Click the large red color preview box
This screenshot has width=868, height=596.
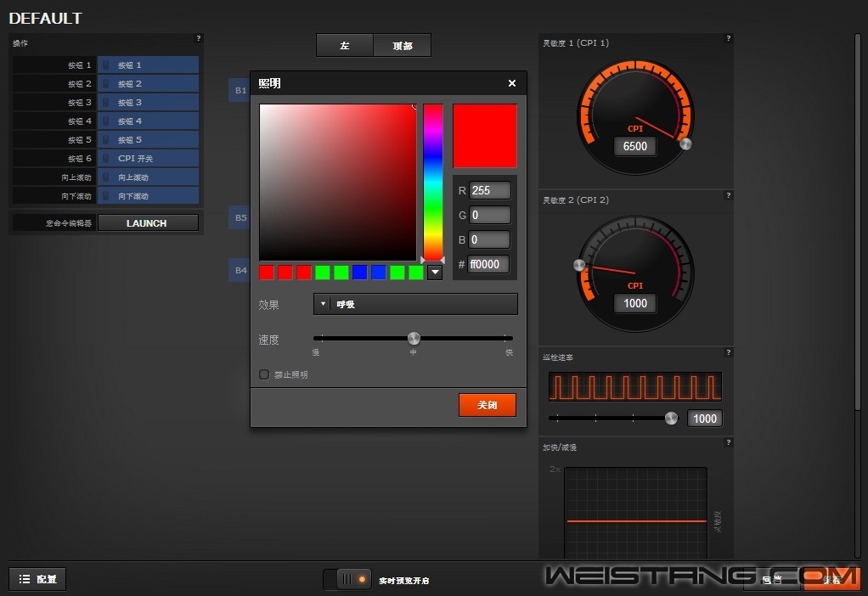click(x=485, y=136)
